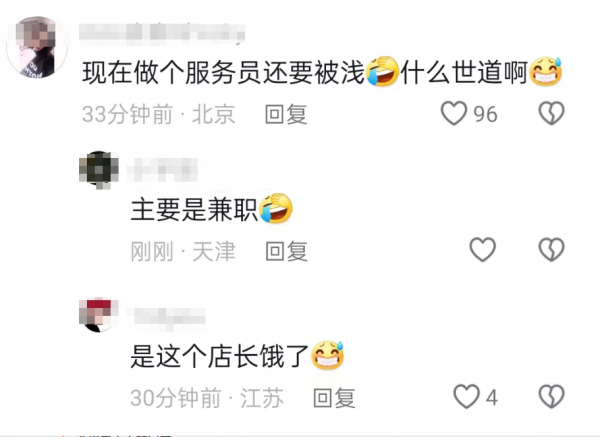Tap the 33分钟前 · 北京 timestamp
The width and height of the screenshot is (600, 437).
(159, 114)
